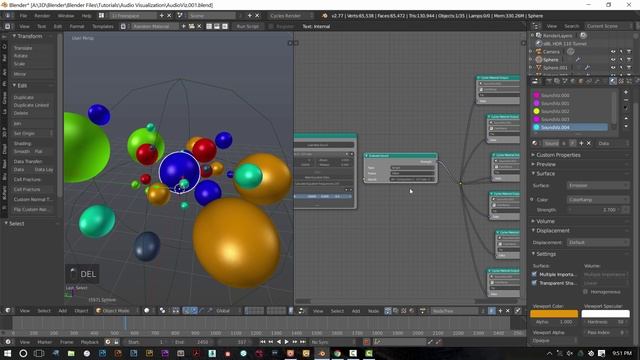Move material slot up arrow
The image size is (640, 360).
626,118
